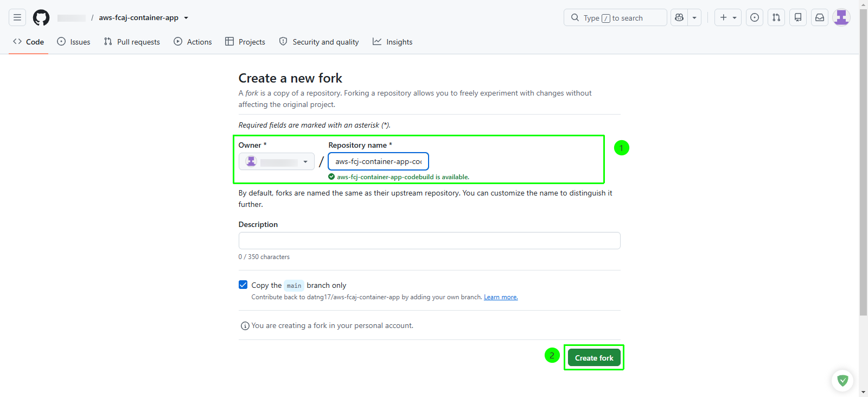Click the search bar
The height and width of the screenshot is (397, 868).
[615, 17]
